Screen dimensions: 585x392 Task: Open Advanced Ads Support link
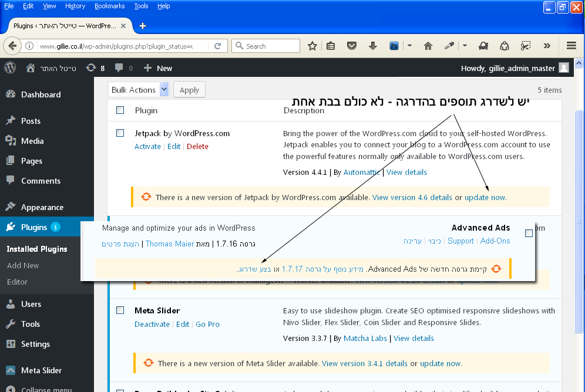[x=460, y=241]
